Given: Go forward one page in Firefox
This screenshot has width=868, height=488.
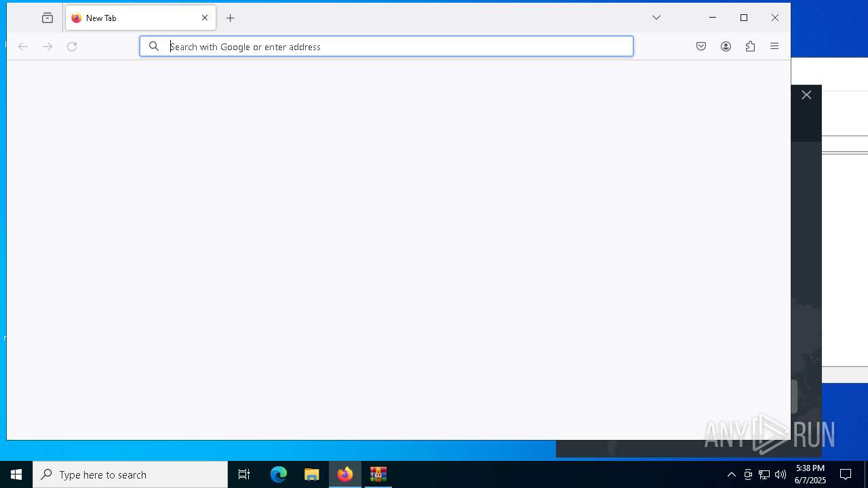Looking at the screenshot, I should coord(47,47).
